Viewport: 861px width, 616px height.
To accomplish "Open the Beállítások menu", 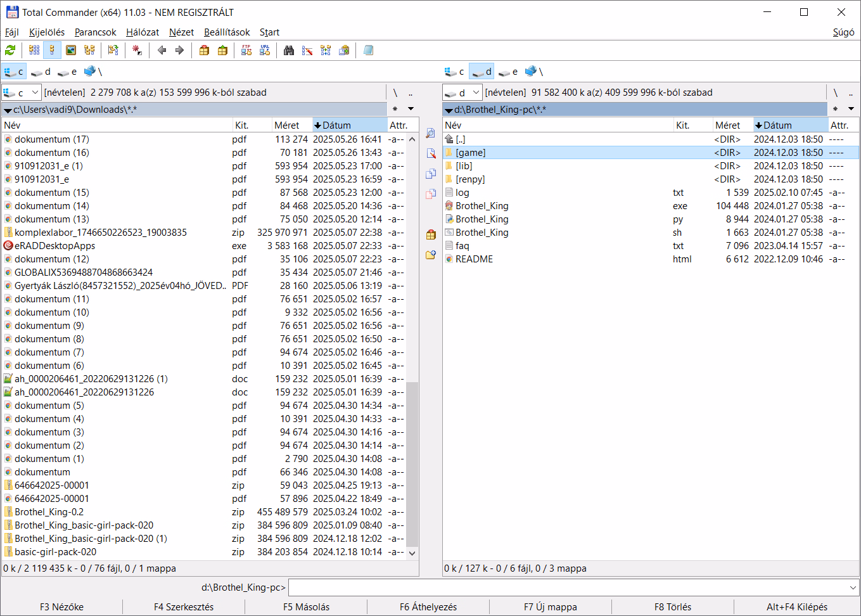I will click(226, 32).
